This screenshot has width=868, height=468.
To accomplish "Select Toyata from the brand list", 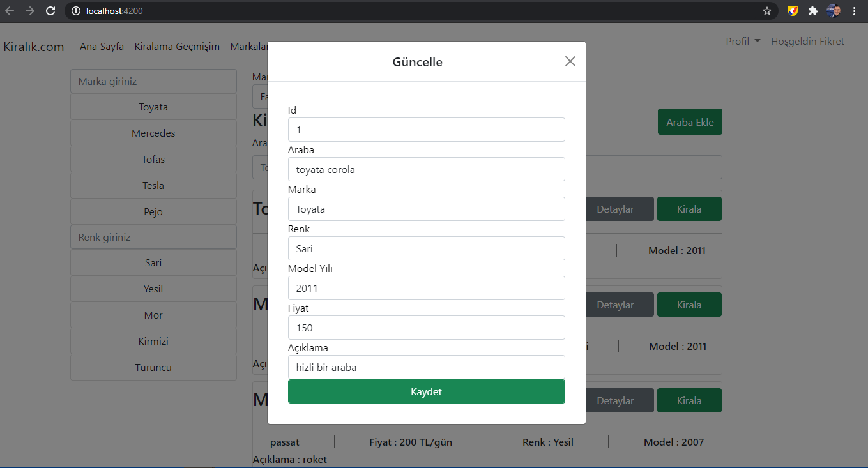I will coord(153,107).
